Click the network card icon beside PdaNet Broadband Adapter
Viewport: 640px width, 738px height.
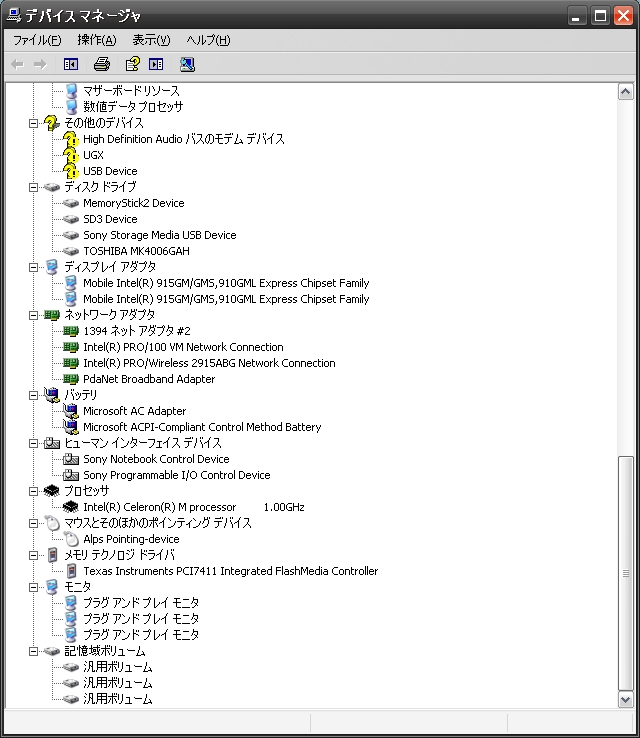tap(71, 379)
